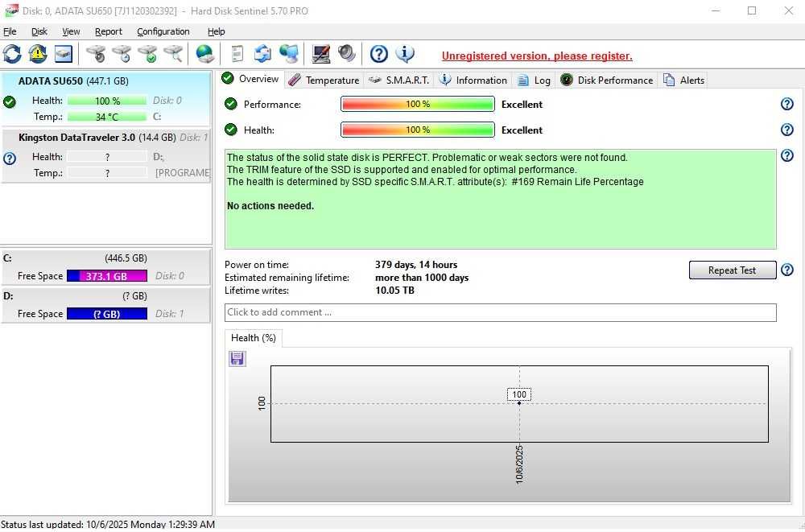Click the floppy save icon above health graph
805x532 pixels.
tap(237, 360)
